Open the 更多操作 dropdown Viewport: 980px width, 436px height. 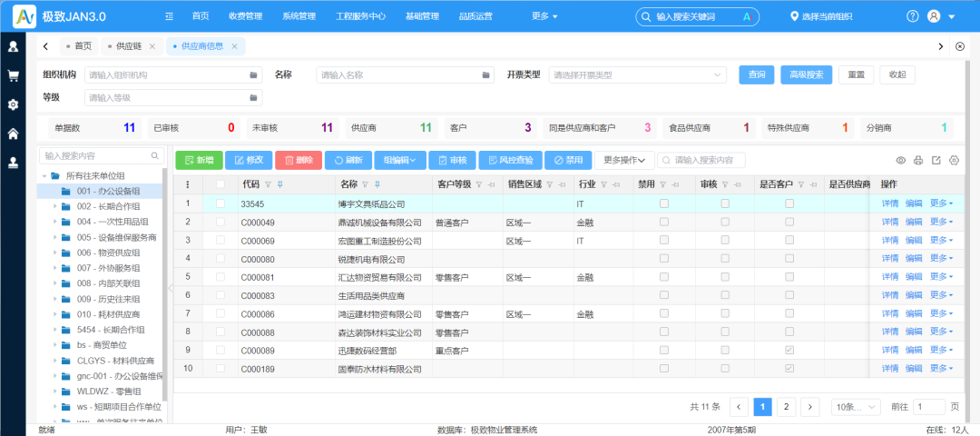point(624,160)
